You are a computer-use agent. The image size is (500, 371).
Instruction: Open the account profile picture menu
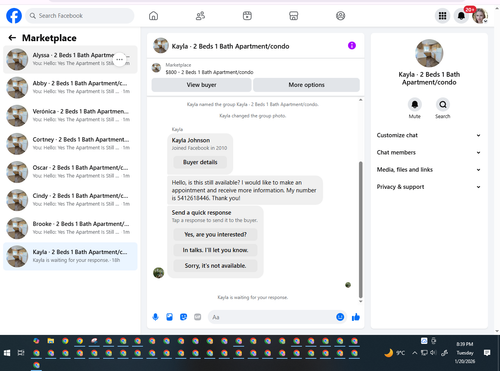pyautogui.click(x=480, y=16)
